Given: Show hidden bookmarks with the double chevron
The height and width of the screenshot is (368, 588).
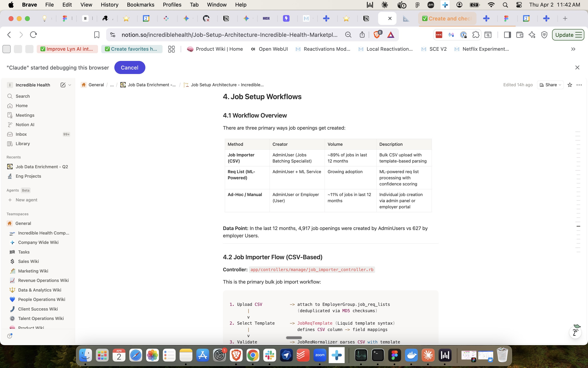Looking at the screenshot, I should coord(573,49).
